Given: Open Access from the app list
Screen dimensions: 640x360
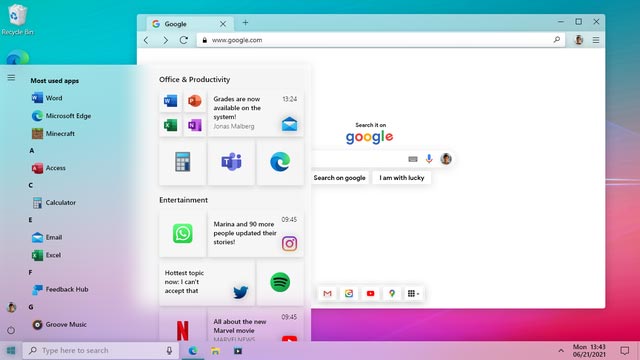Looking at the screenshot, I should 49,168.
